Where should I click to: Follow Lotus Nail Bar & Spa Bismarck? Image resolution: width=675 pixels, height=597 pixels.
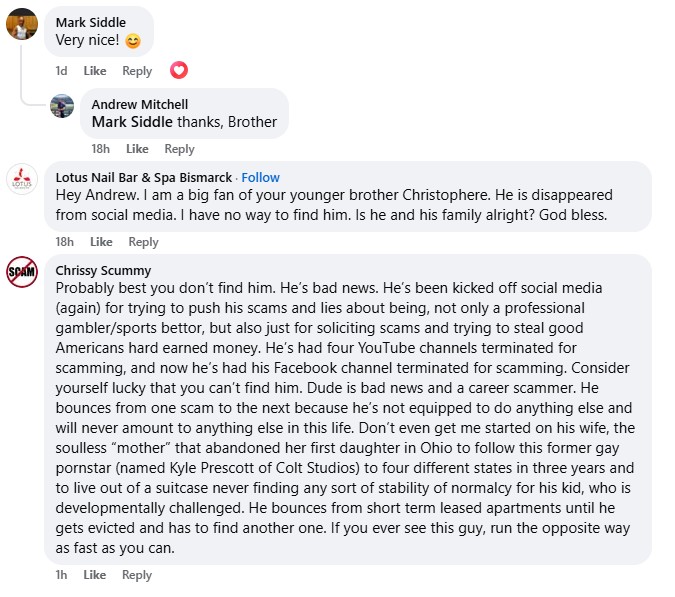point(260,177)
